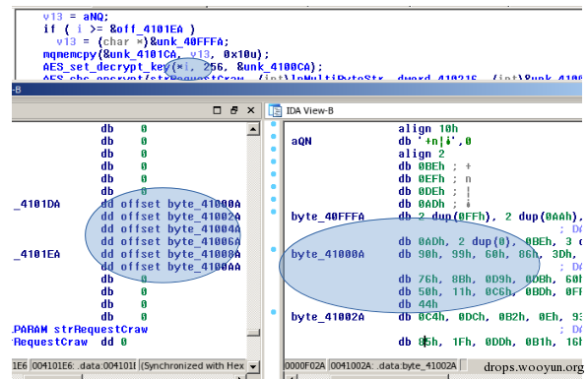Screen dimensions: 588x379
Task: Click 'aNQ' in the v13 assignment line
Action: (x=93, y=17)
